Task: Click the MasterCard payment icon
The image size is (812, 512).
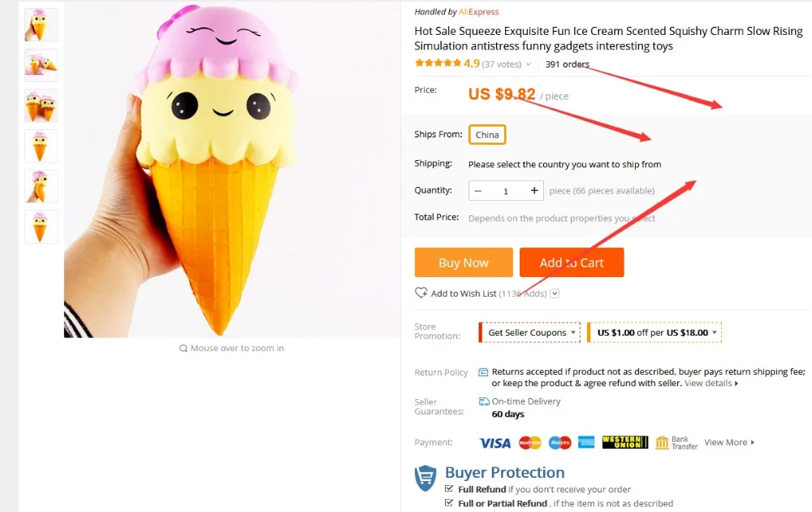Action: (x=529, y=443)
